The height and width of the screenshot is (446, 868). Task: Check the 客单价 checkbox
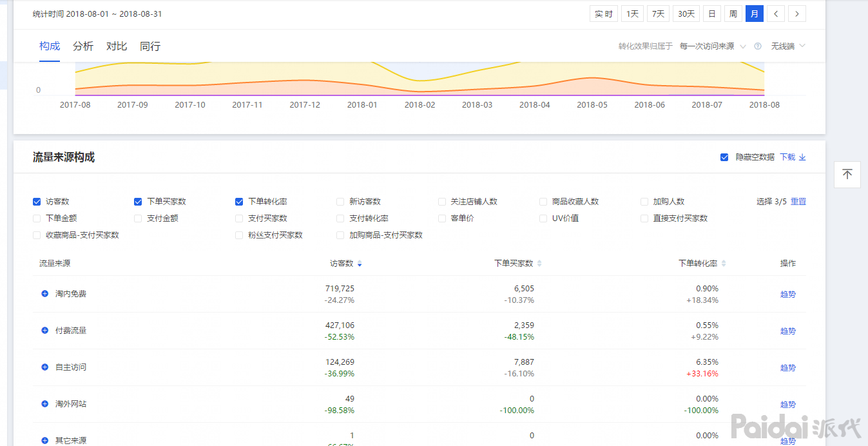point(442,218)
